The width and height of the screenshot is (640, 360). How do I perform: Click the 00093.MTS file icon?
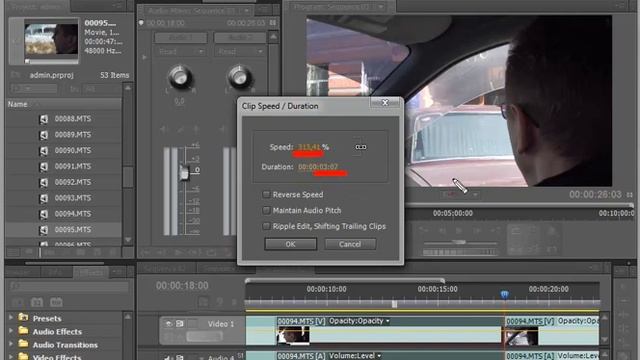(x=44, y=198)
